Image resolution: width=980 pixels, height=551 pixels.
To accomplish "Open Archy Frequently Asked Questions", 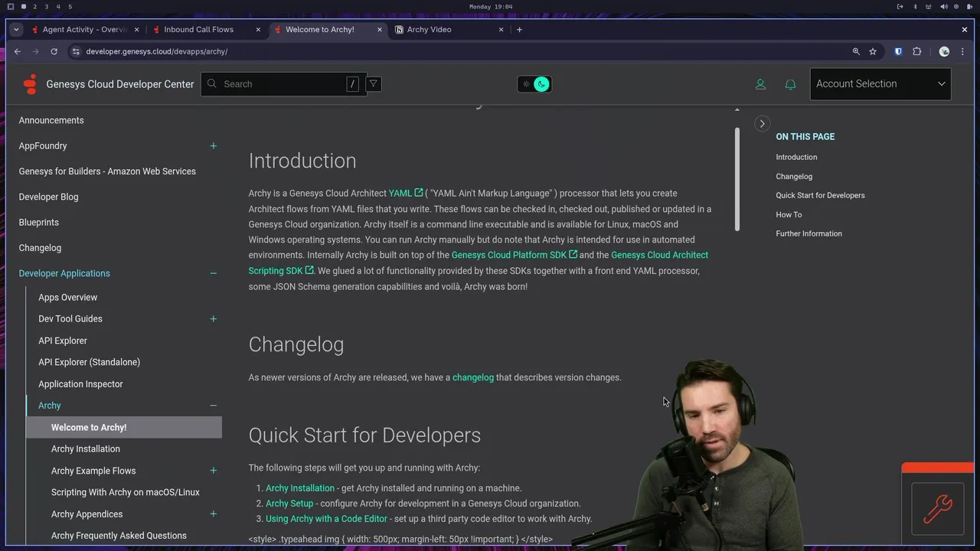I will coord(119,536).
